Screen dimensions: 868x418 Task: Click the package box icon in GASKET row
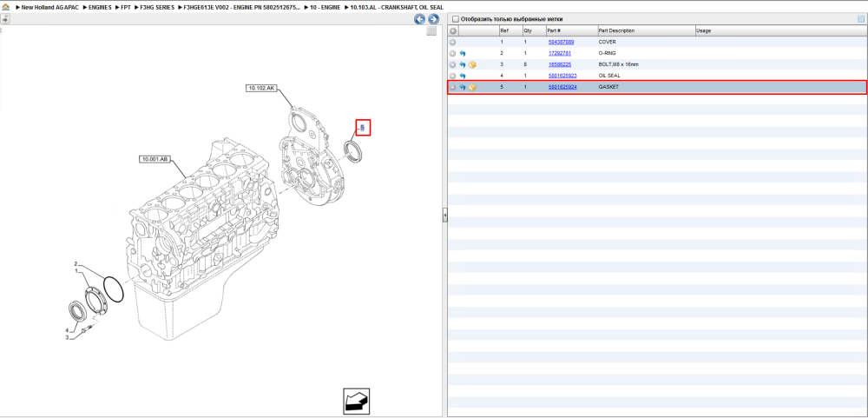click(x=472, y=88)
